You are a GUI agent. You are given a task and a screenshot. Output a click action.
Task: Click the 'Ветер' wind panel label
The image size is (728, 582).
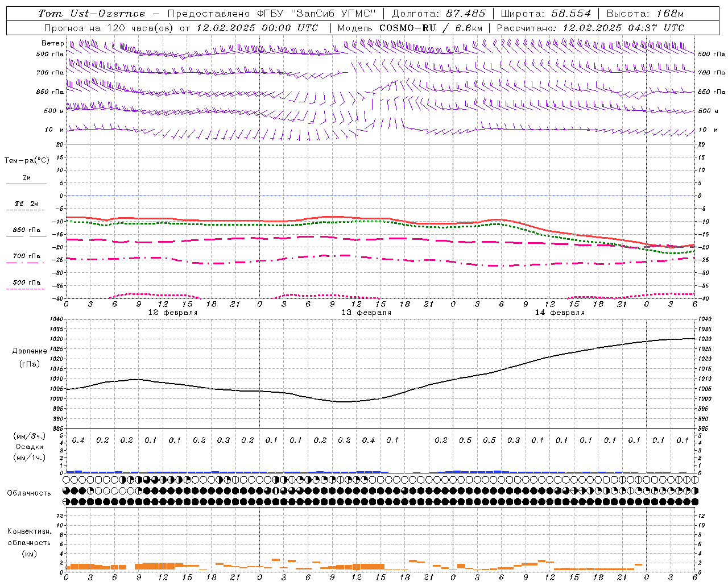pos(53,43)
